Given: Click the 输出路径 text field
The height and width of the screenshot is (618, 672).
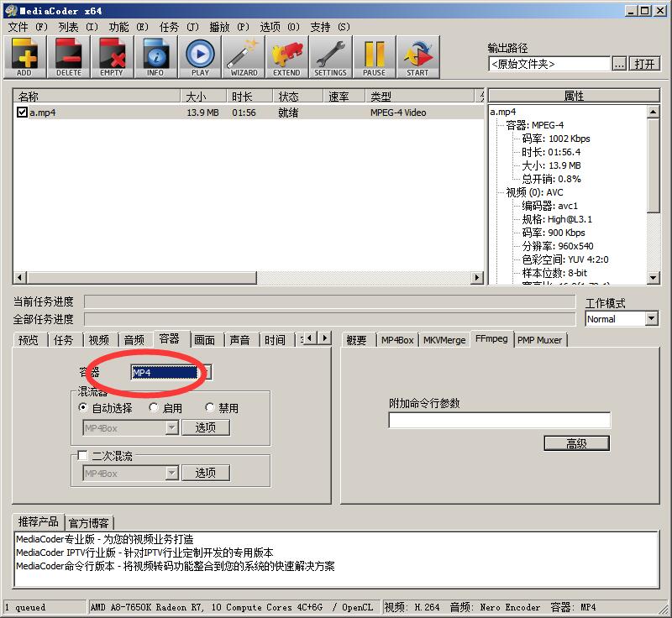Looking at the screenshot, I should tap(549, 64).
